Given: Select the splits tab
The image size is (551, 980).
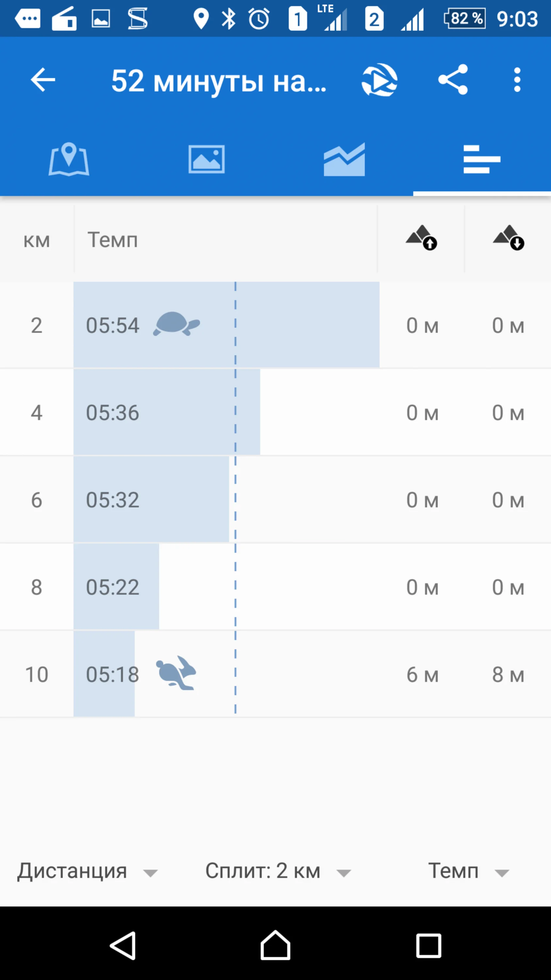Looking at the screenshot, I should pyautogui.click(x=482, y=159).
